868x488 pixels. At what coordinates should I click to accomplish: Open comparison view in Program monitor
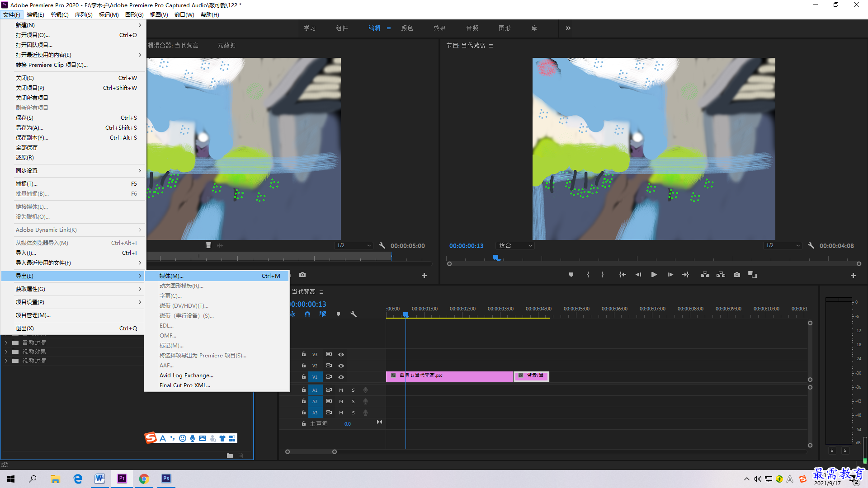(x=752, y=275)
